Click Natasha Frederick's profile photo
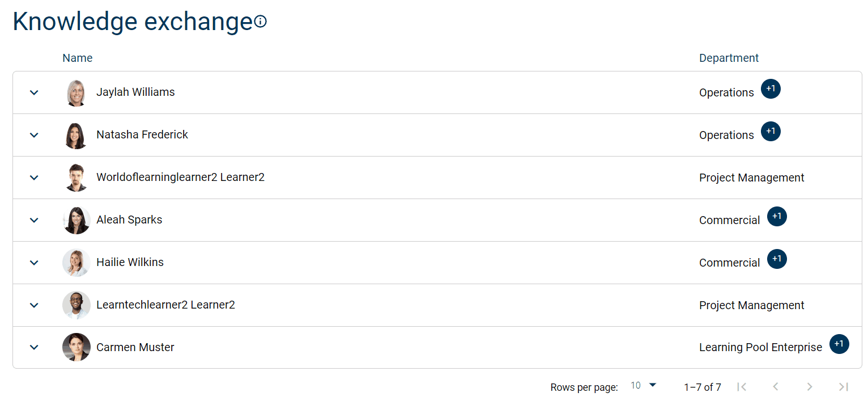 pos(76,135)
